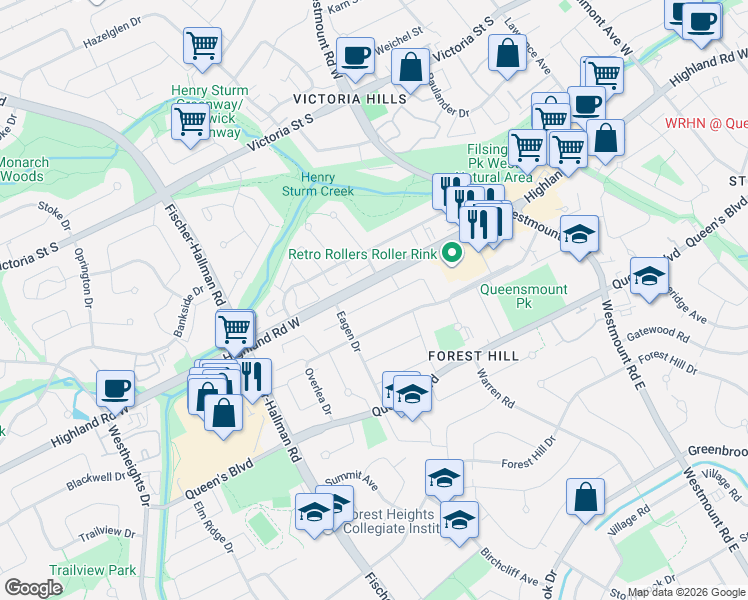Open the cafe marker on Highland Rd W near Westheights Dr
This screenshot has height=600, width=748.
[115, 390]
